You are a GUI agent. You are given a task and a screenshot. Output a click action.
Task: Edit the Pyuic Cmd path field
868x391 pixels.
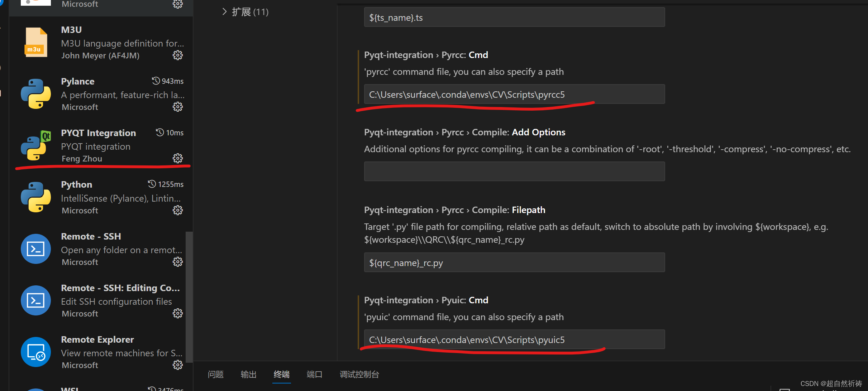514,339
